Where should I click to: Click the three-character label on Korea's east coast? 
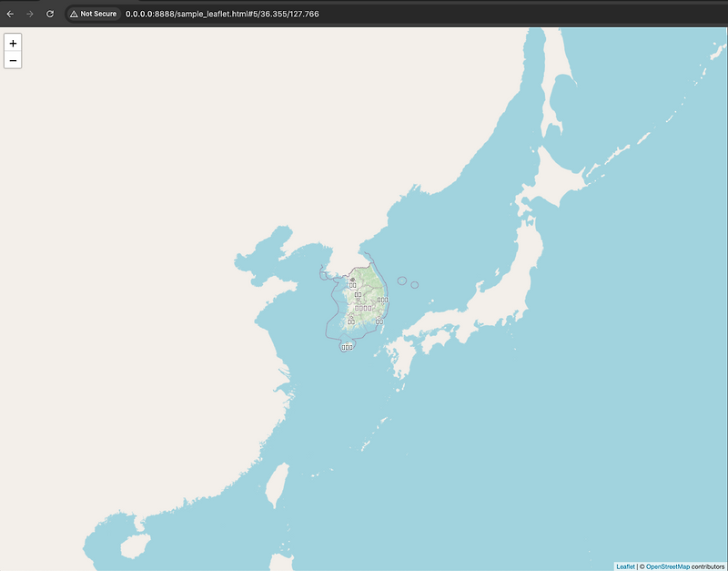382,300
